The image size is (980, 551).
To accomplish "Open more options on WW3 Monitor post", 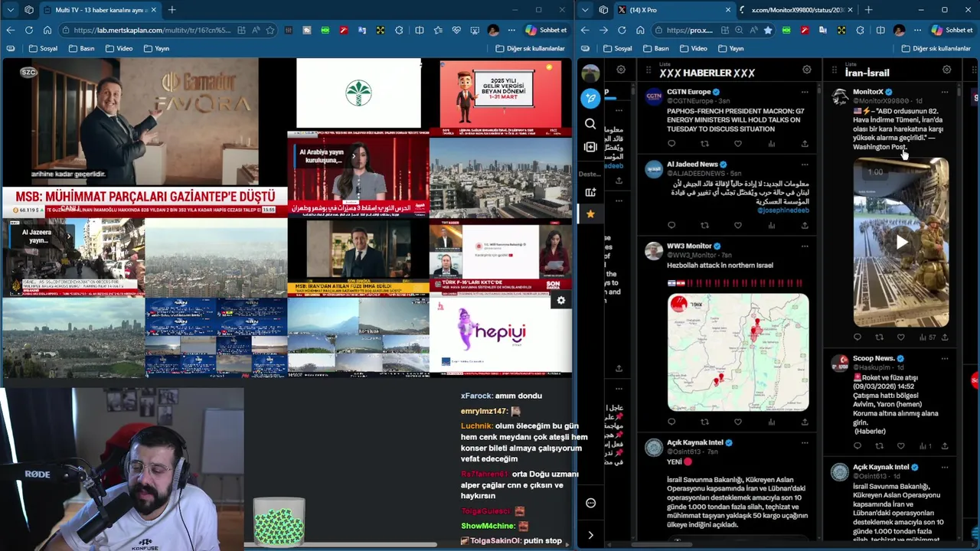I will coord(805,246).
